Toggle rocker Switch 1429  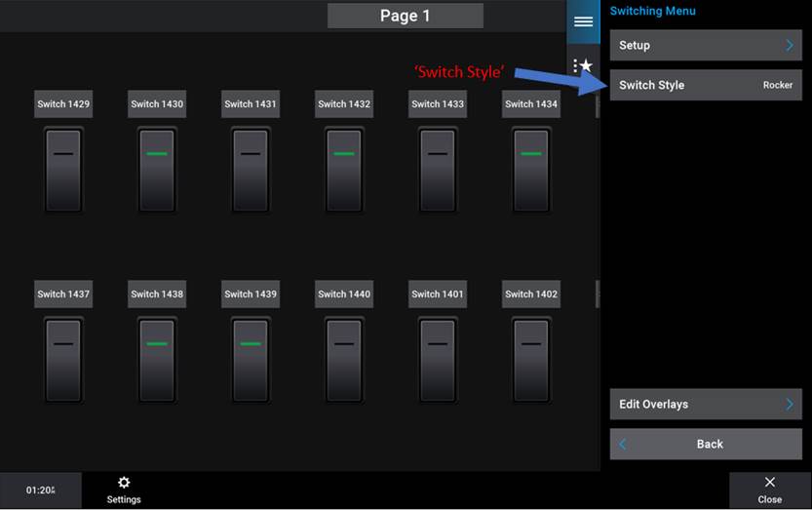click(63, 171)
